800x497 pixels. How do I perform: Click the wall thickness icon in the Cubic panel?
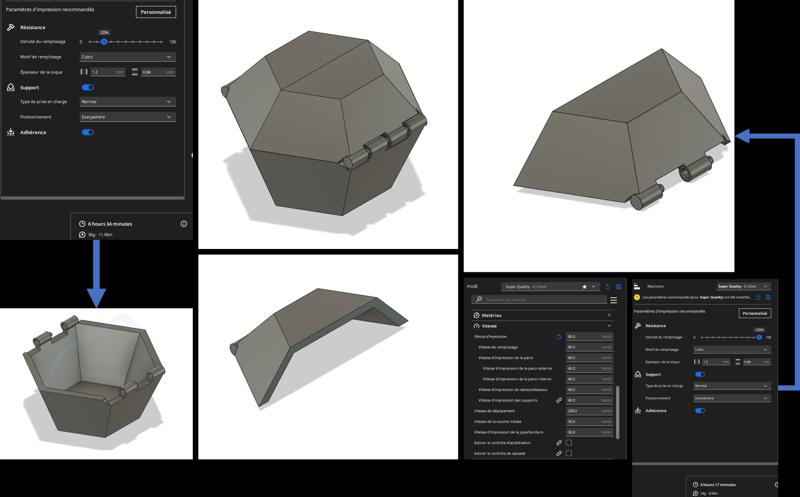click(x=84, y=72)
